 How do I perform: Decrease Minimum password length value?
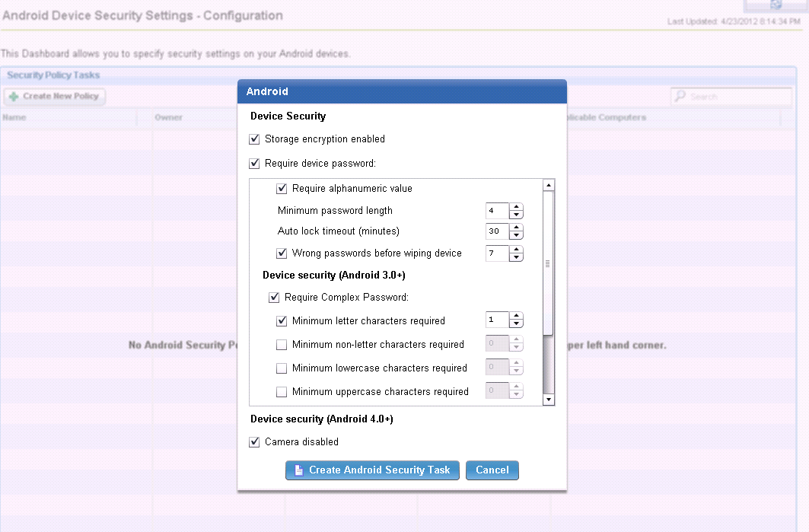517,215
